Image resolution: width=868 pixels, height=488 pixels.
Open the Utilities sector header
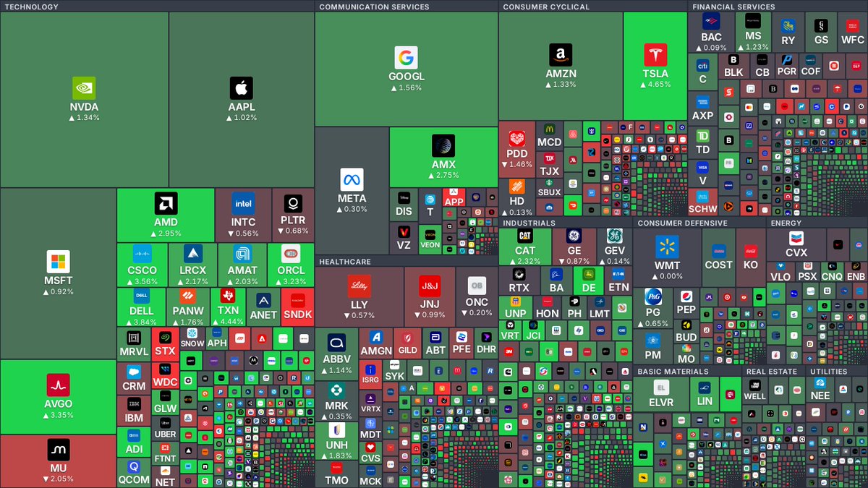828,371
